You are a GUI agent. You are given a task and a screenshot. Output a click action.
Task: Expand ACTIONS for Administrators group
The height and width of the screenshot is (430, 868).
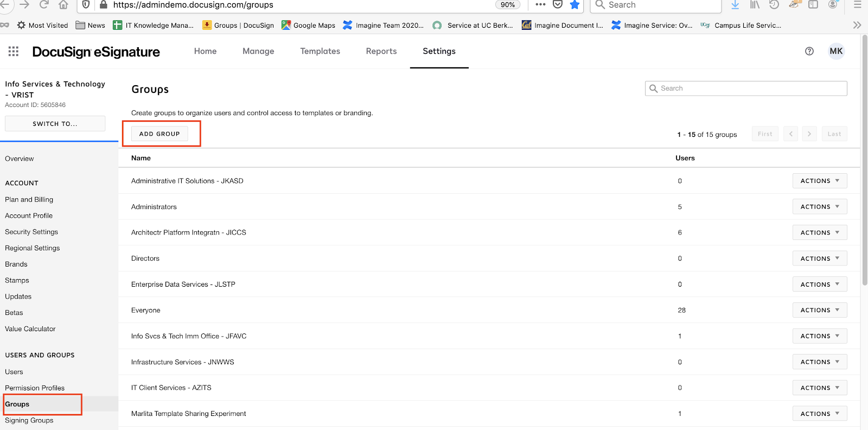820,207
